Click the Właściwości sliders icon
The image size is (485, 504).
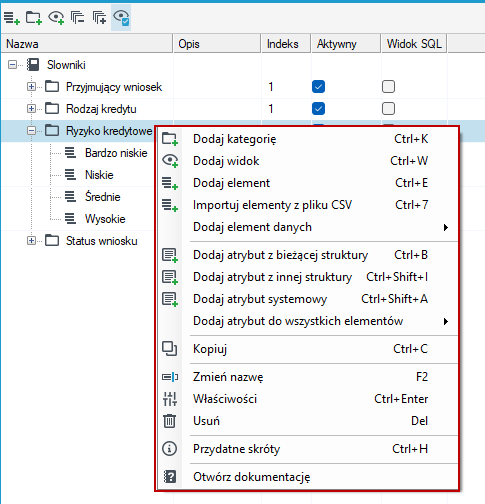point(170,399)
